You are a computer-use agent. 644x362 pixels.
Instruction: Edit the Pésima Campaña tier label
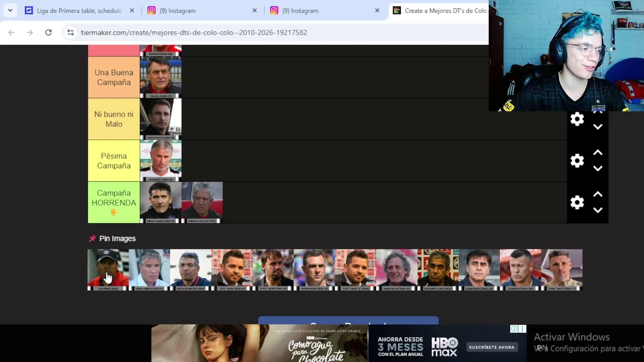[114, 161]
